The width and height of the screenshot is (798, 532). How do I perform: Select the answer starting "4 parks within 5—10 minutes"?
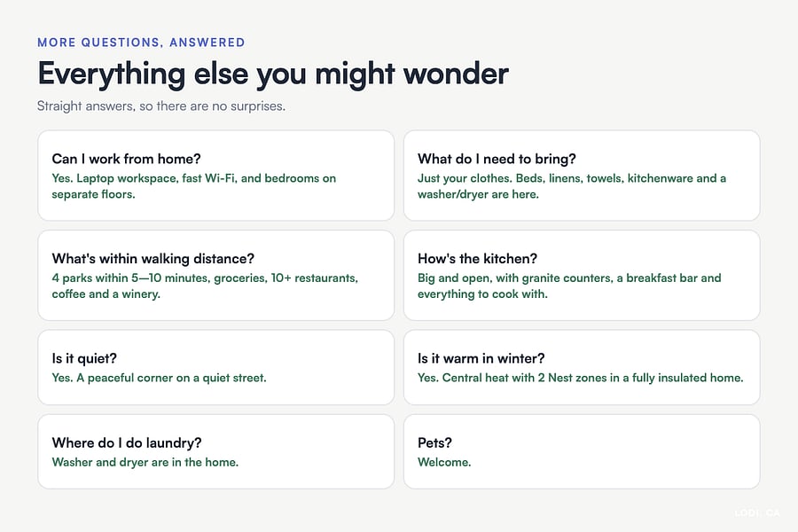pos(205,286)
